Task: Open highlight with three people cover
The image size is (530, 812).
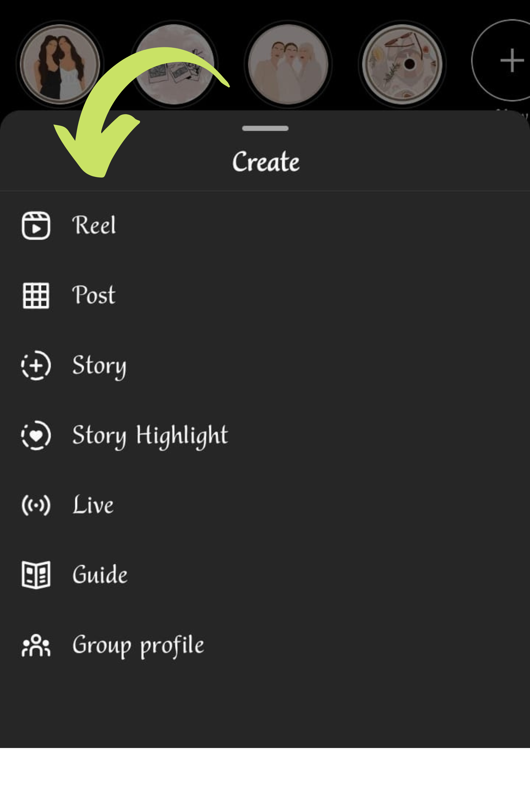Action: [x=288, y=64]
